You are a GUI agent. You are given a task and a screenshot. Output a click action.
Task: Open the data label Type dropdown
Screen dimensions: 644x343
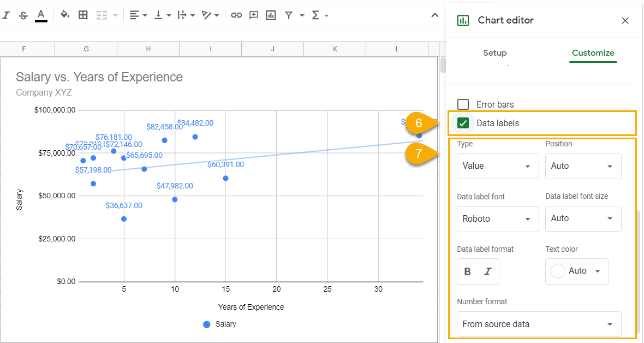[x=497, y=166]
